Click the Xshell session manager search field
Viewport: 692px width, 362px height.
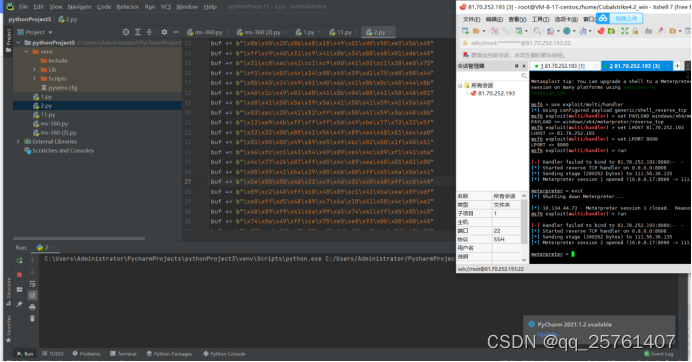tap(492, 76)
